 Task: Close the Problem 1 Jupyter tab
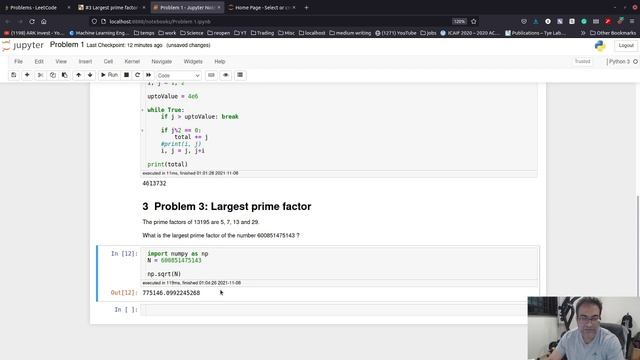tap(219, 7)
